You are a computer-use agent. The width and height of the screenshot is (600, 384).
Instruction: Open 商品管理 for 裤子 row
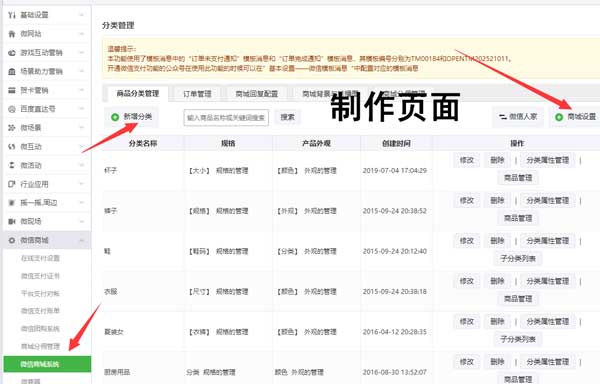click(518, 218)
